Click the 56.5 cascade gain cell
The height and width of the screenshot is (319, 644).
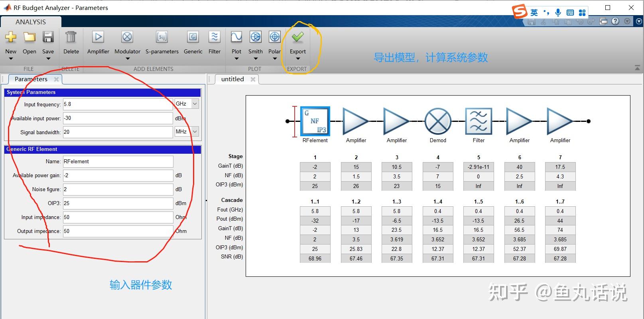[520, 230]
